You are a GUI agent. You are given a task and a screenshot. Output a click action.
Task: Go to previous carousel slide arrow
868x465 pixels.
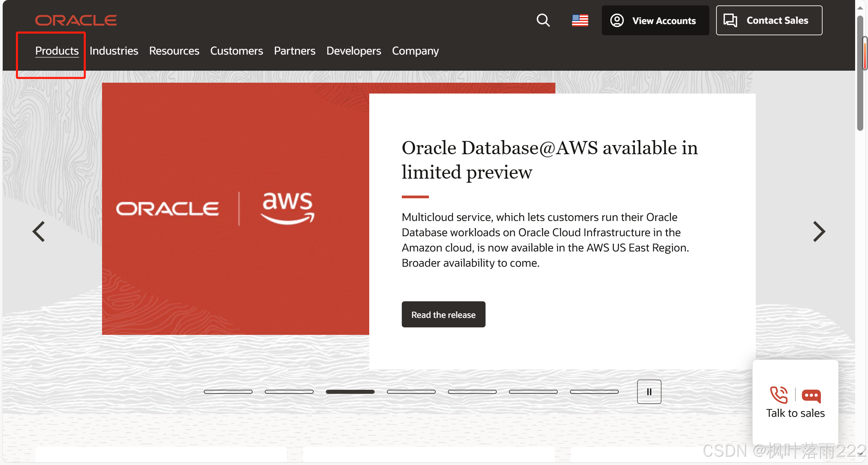(39, 232)
